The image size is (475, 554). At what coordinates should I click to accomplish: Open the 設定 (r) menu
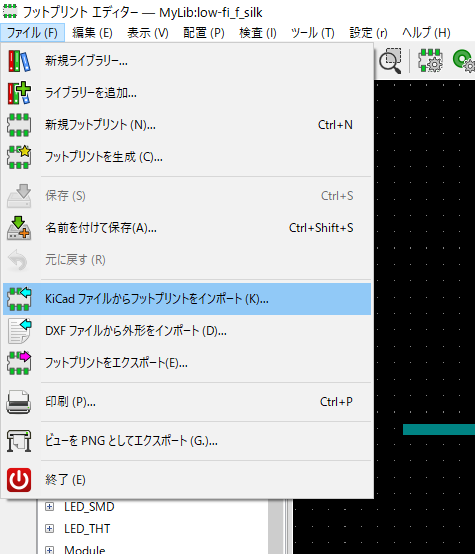(x=368, y=33)
